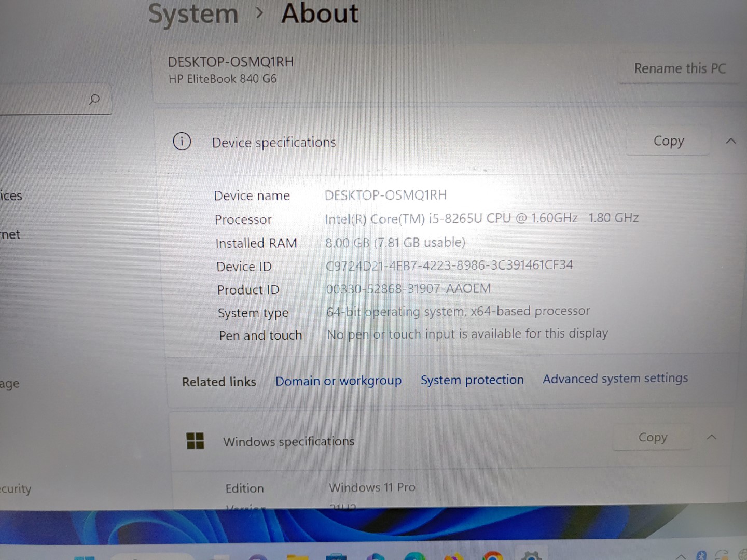Screen dimensions: 747x560
Task: Select the 8.00 GB RAM value
Action: click(395, 242)
